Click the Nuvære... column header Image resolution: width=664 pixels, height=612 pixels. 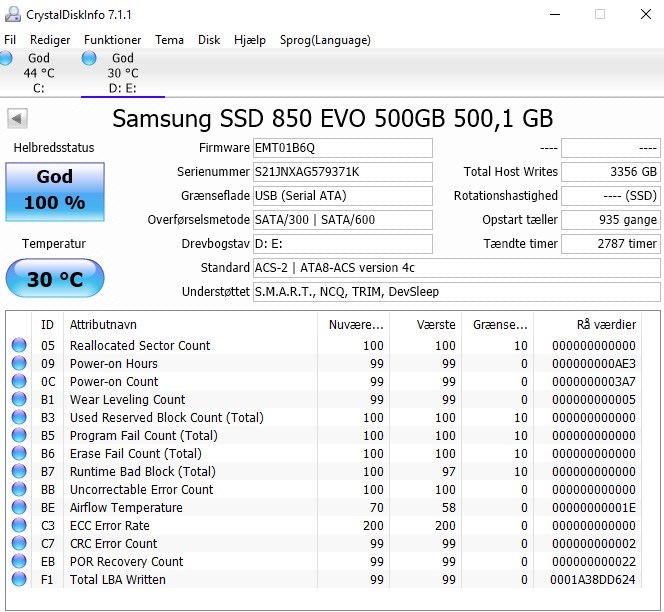[353, 324]
